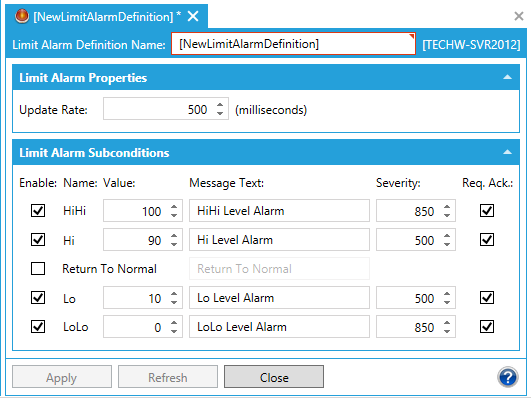Viewport: 531px width, 399px height.
Task: Increase the Update Rate with up arrow
Action: [220, 105]
